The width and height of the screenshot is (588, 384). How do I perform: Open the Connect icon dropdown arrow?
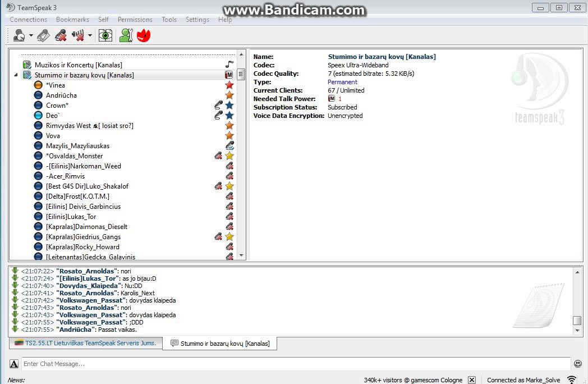[31, 36]
